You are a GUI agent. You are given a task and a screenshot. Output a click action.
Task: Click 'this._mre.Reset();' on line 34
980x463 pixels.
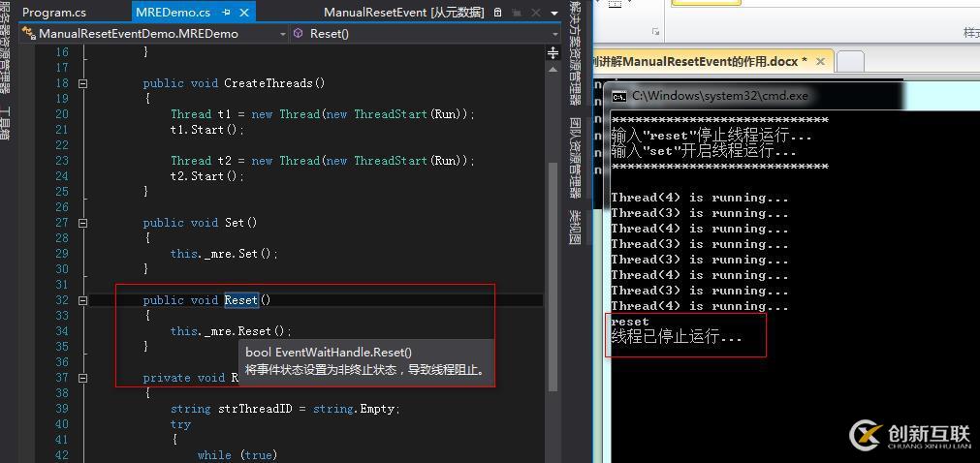(232, 331)
